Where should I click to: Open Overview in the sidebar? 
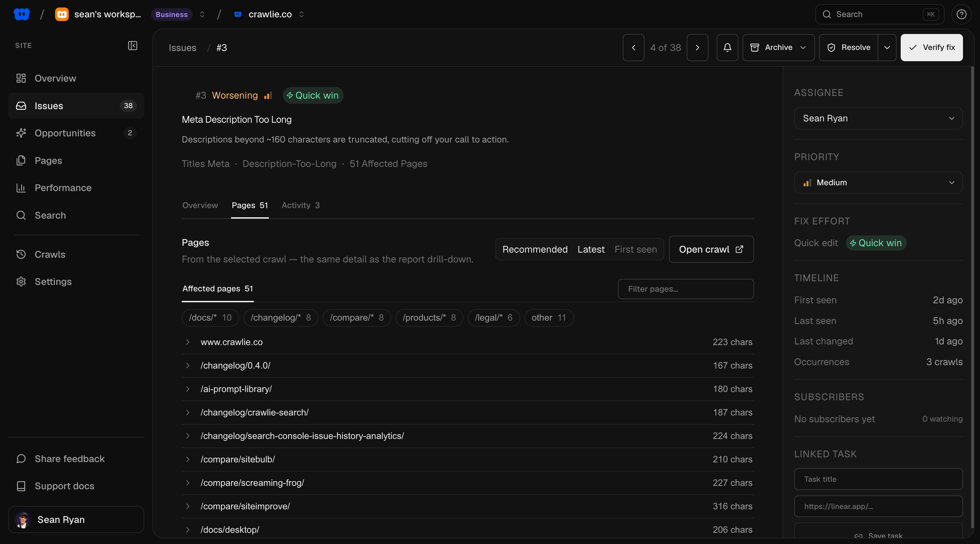coord(76,78)
